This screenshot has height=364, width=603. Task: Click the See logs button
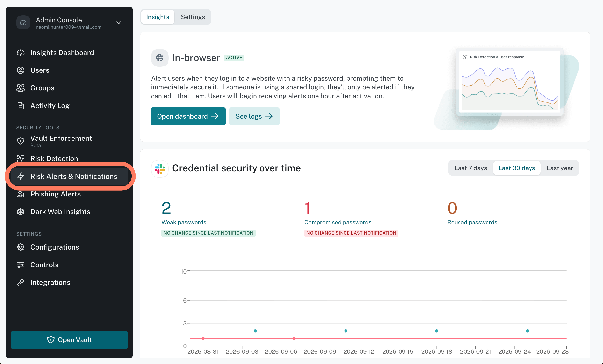pos(254,116)
